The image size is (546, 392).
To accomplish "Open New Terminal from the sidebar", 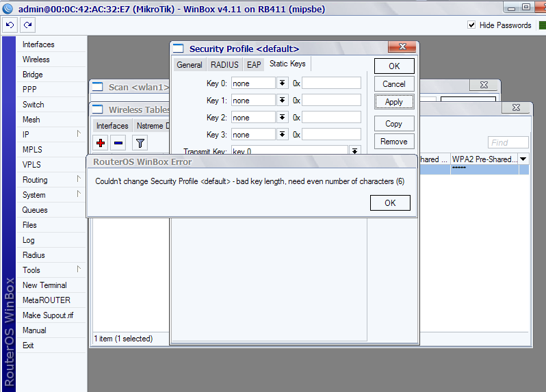I will [51, 285].
